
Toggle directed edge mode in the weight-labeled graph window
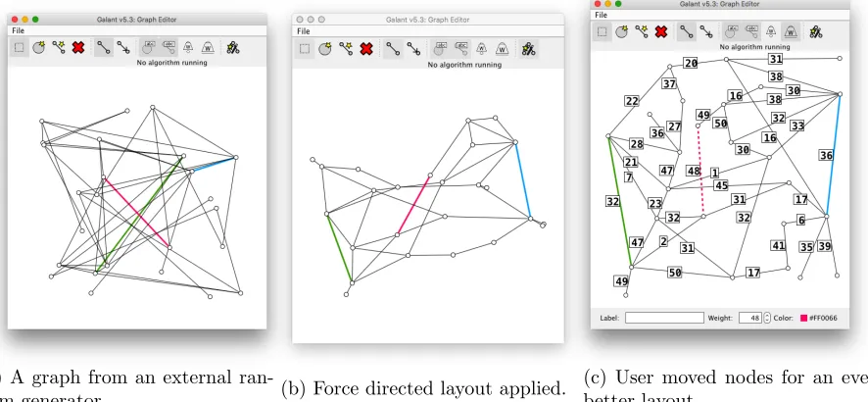tap(705, 31)
